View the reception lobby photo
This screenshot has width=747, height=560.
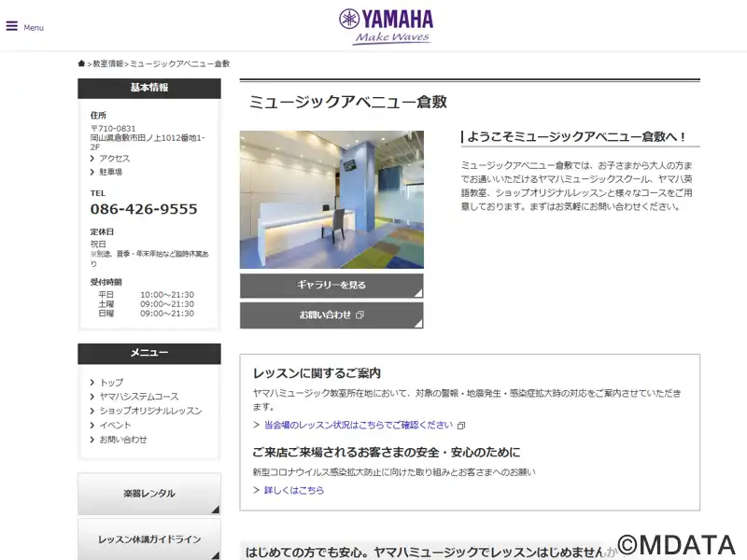(x=331, y=200)
